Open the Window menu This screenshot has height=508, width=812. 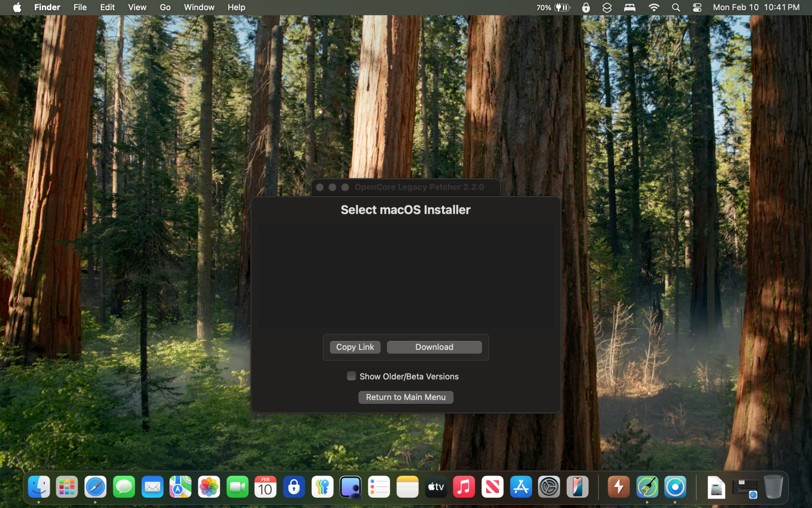coord(199,7)
